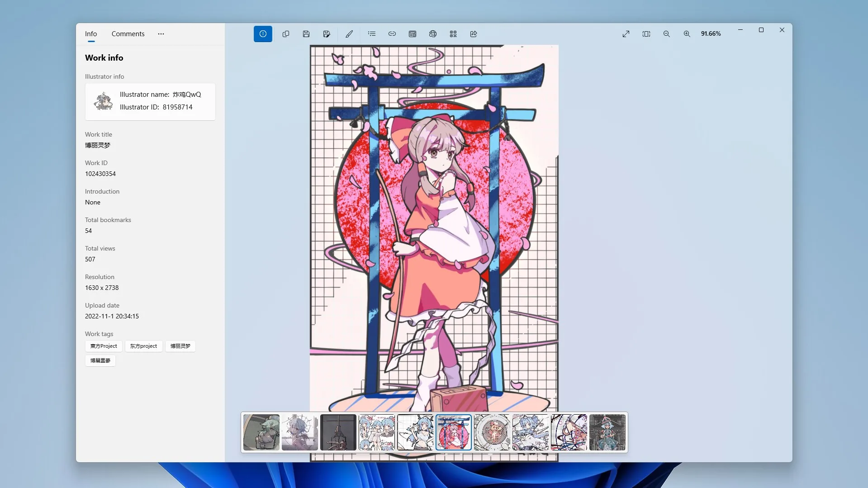Image resolution: width=868 pixels, height=488 pixels.
Task: Click the save-as icon with pencil
Action: 327,34
